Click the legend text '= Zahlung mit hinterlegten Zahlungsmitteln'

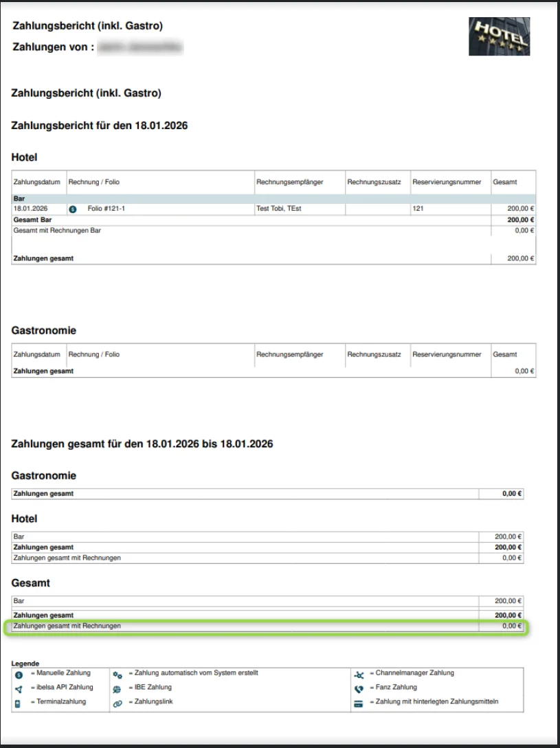pyautogui.click(x=434, y=702)
